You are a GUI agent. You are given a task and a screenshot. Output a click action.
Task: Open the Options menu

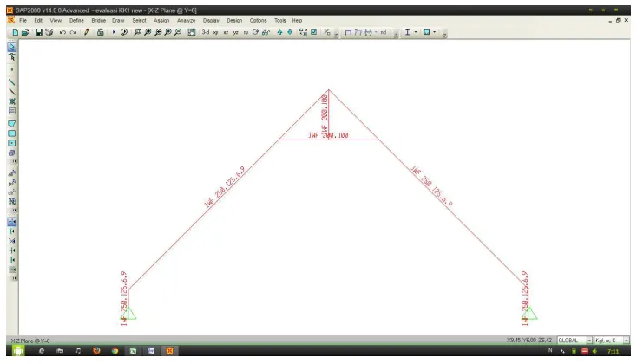[x=258, y=20]
